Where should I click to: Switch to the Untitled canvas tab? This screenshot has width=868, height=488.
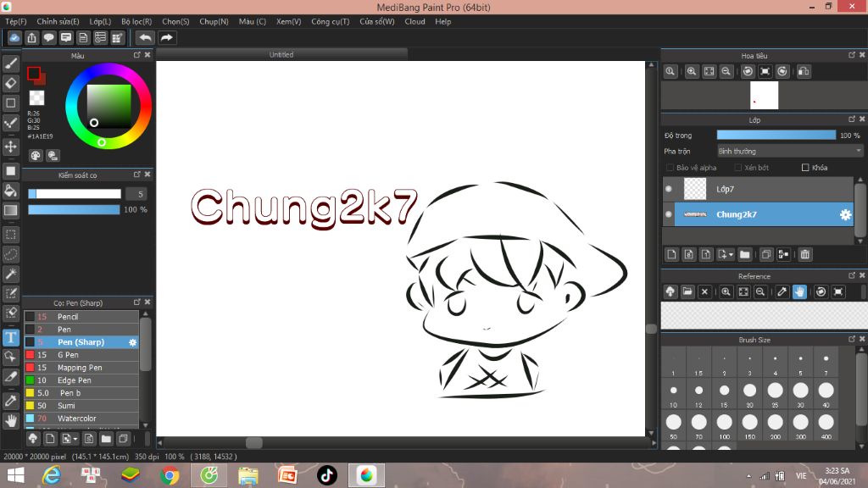tap(281, 54)
